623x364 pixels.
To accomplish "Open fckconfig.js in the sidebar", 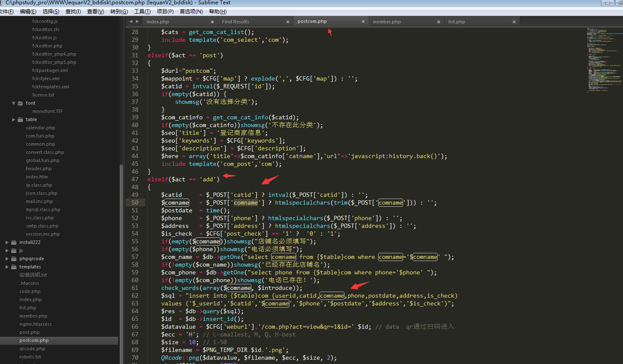I will pyautogui.click(x=45, y=22).
